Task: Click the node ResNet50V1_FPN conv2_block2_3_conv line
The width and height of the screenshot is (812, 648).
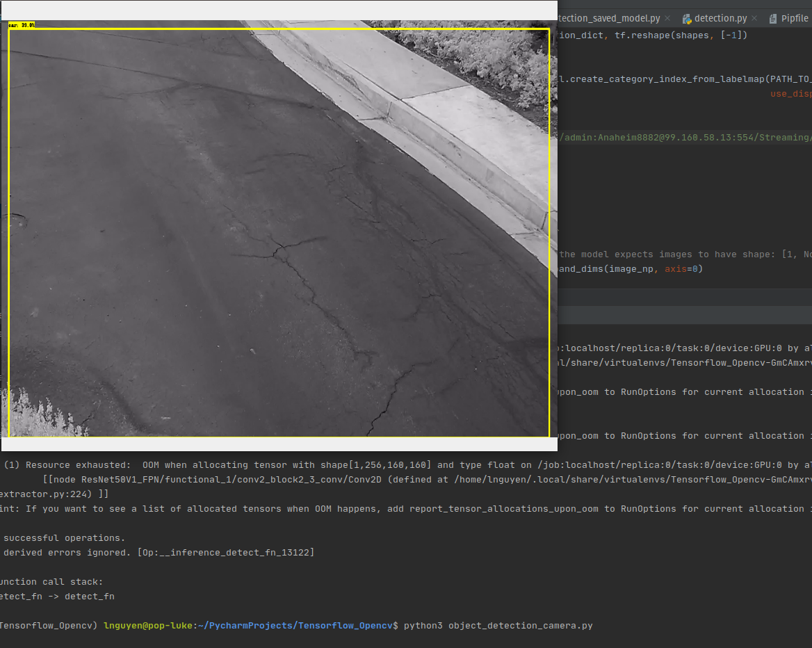Action: click(427, 480)
